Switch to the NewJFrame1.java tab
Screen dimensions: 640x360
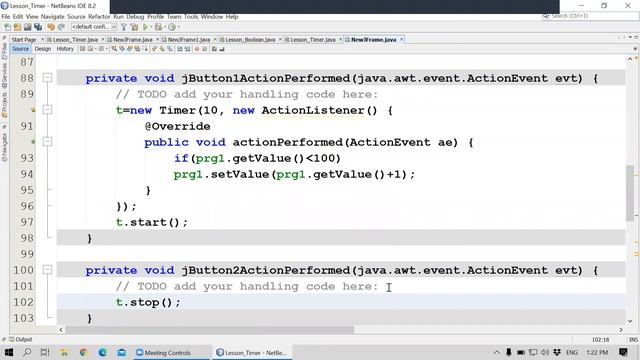[x=189, y=40]
